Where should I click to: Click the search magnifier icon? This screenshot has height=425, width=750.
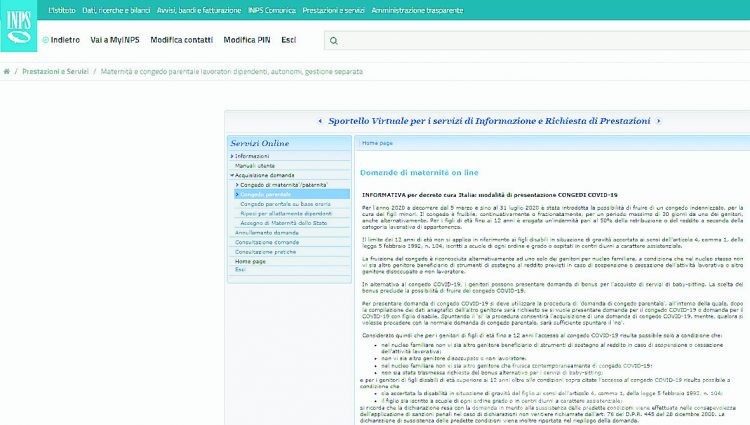[334, 41]
